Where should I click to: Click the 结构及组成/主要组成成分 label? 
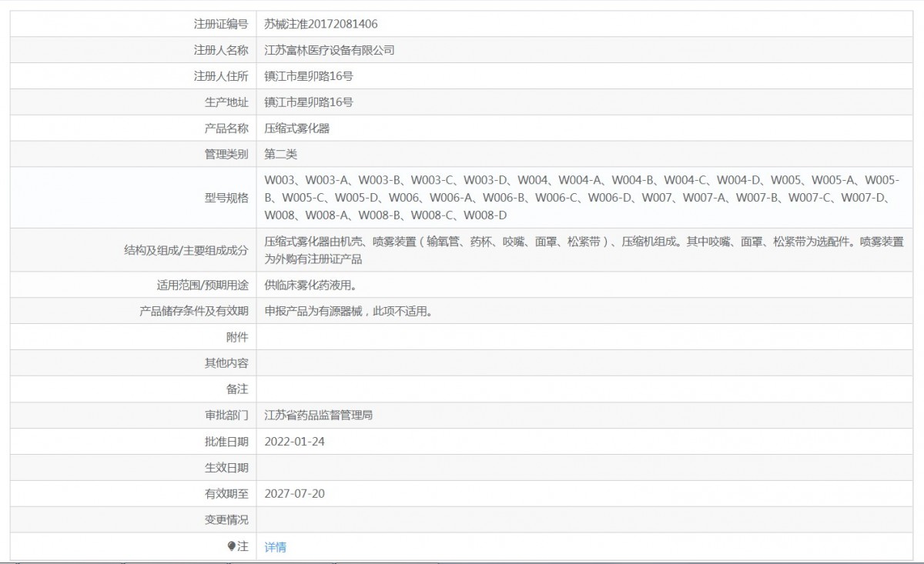186,250
